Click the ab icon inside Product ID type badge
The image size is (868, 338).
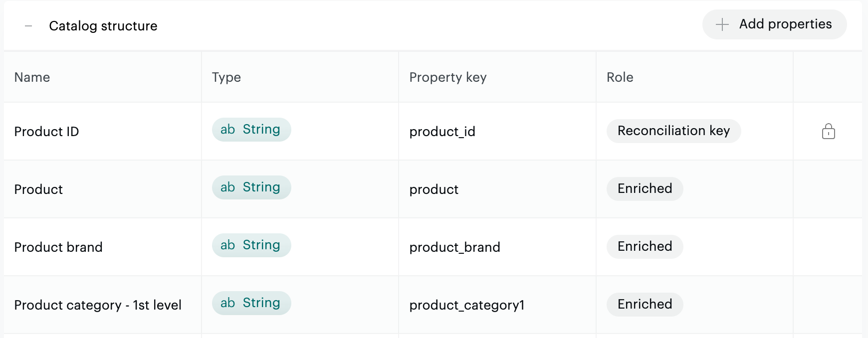click(x=227, y=129)
